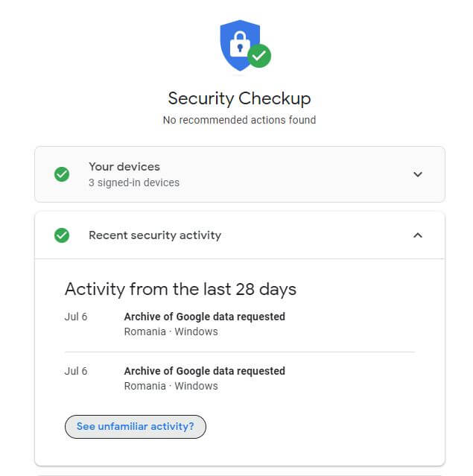The height and width of the screenshot is (476, 473).
Task: Expand the Your devices section chevron
Action: [418, 174]
